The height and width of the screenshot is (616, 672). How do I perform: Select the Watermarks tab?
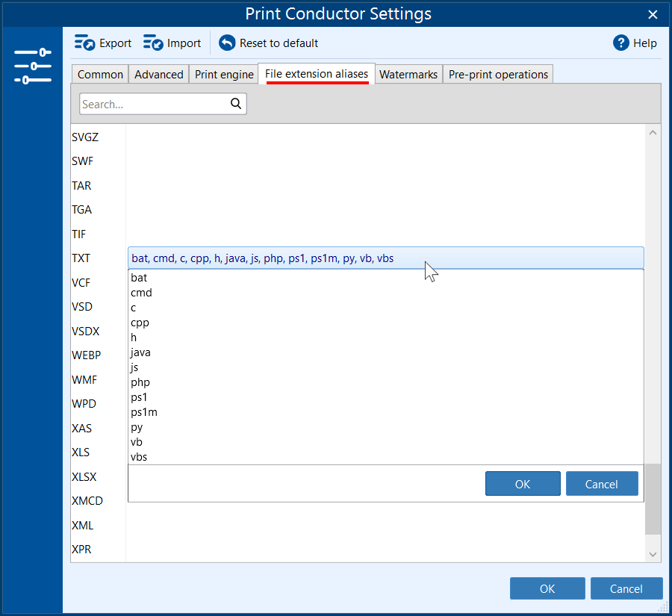408,75
